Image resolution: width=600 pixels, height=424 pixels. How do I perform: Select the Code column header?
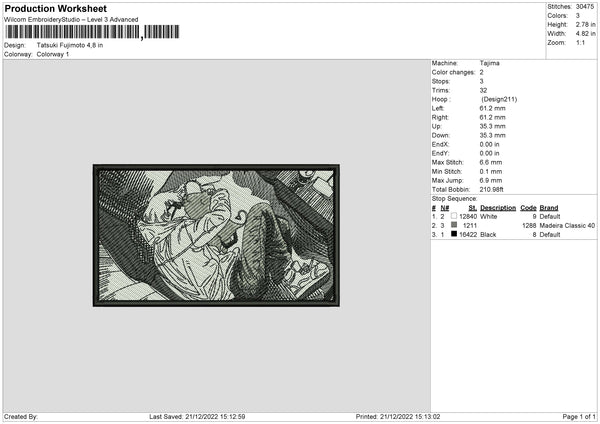(x=528, y=208)
